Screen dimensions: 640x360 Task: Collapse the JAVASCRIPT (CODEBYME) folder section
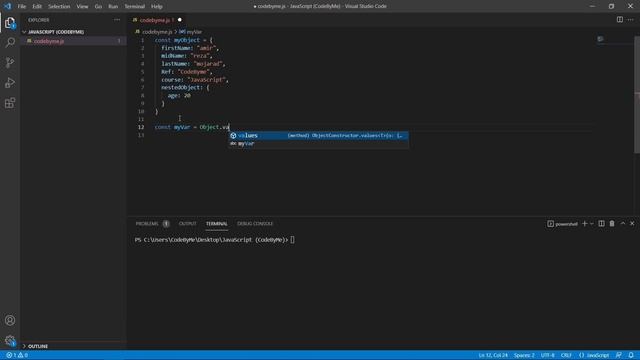(56, 32)
